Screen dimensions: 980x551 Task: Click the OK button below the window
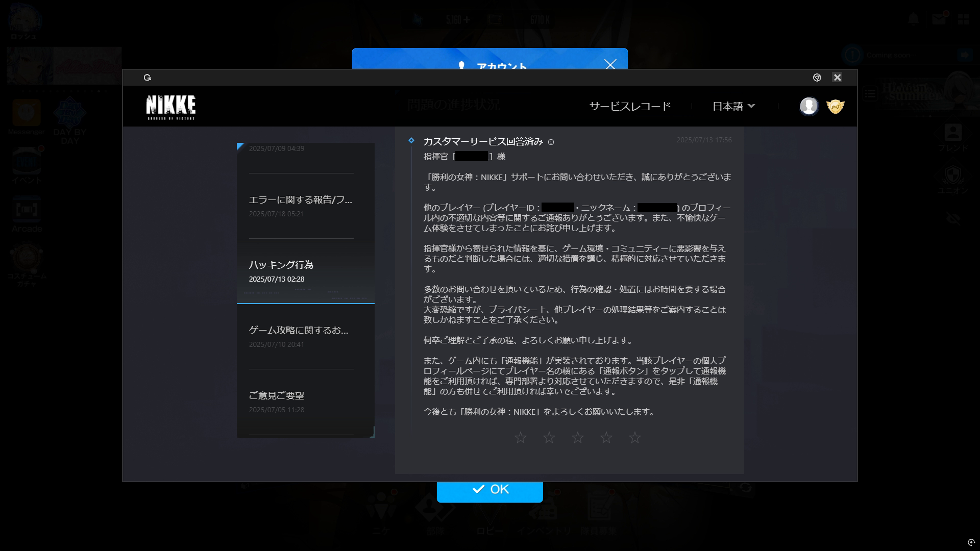coord(490,491)
